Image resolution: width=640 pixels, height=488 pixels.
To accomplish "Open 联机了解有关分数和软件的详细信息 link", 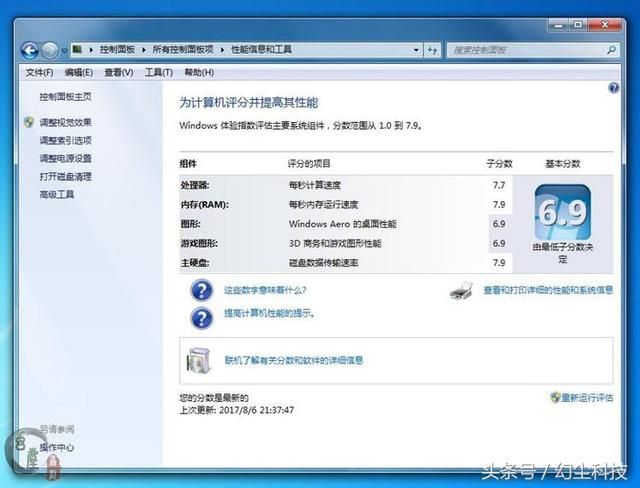I will [293, 360].
